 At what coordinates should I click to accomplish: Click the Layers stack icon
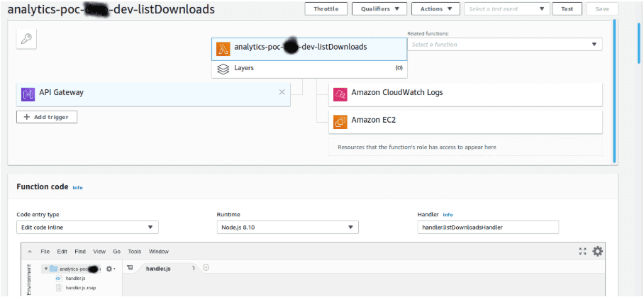[223, 69]
